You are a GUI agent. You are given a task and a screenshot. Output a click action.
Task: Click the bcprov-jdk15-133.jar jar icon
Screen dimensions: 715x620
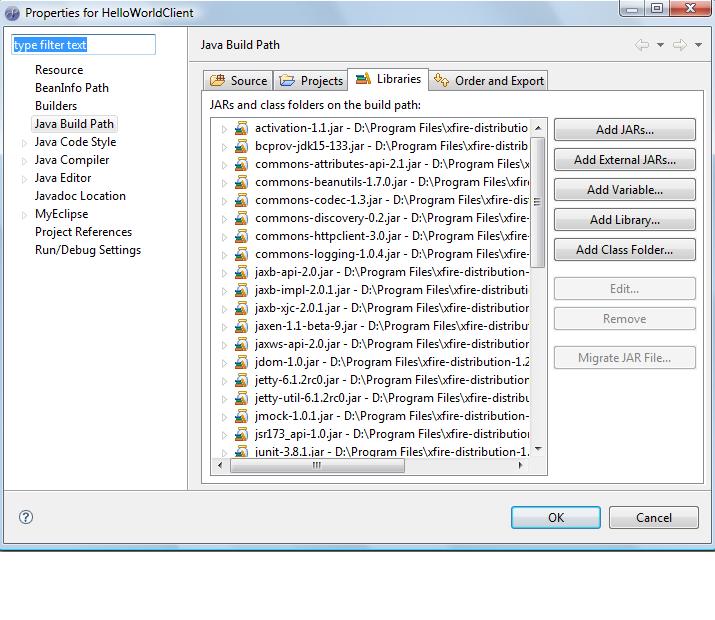tap(241, 146)
